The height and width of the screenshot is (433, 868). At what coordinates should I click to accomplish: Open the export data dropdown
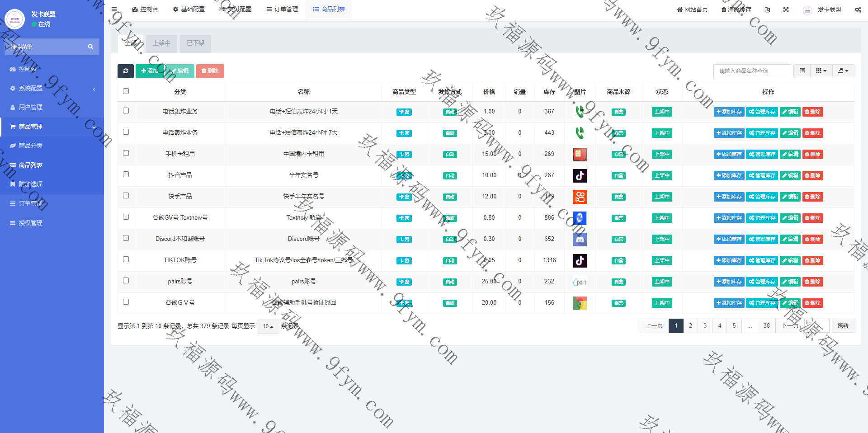coord(843,71)
